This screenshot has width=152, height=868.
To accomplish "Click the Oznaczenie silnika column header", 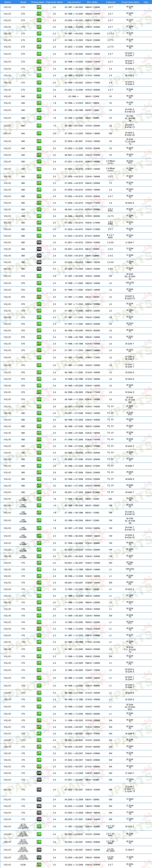I will (x=130, y=2).
